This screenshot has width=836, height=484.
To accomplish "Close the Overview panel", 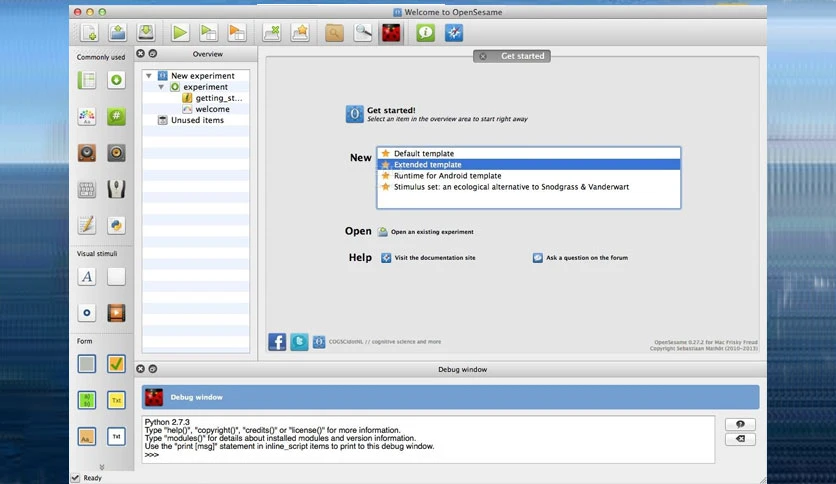I will coord(140,53).
